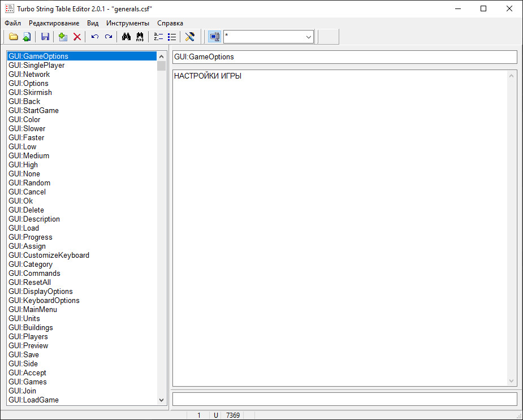
Task: Select GUI:Description in the list
Action: coord(82,219)
